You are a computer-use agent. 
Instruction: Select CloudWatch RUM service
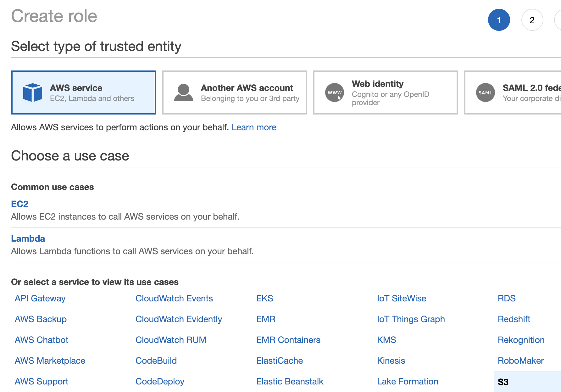point(171,340)
